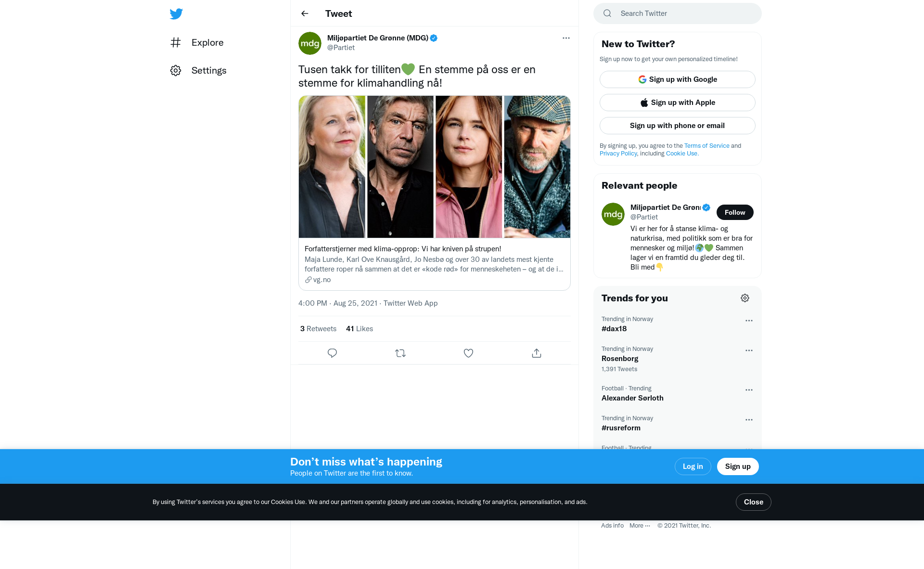Open Explore in the sidebar

tap(197, 42)
